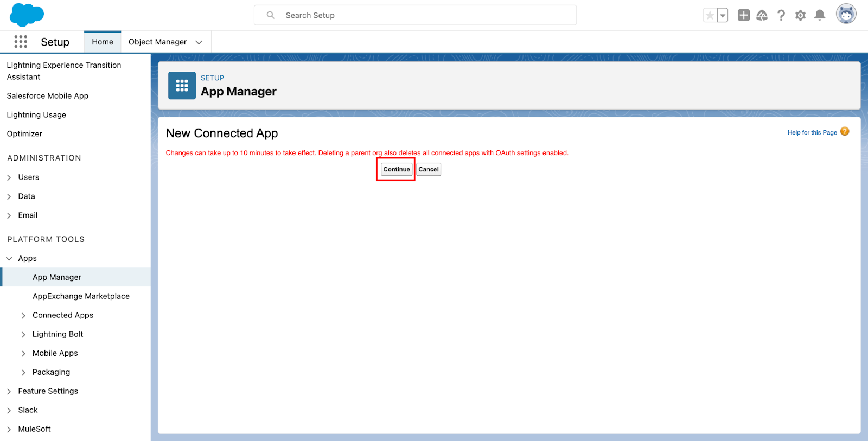This screenshot has width=868, height=441.
Task: Focus the Search Setup field
Action: pyautogui.click(x=415, y=15)
